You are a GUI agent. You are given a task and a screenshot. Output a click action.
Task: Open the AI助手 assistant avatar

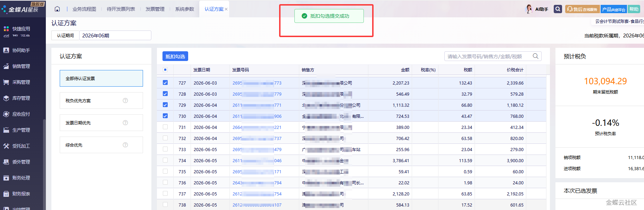529,9
